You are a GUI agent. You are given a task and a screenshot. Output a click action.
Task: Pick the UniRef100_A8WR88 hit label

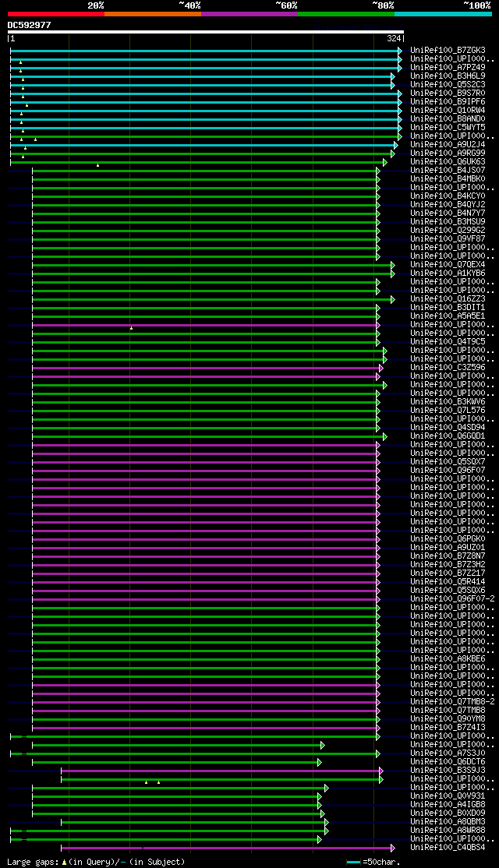click(448, 831)
